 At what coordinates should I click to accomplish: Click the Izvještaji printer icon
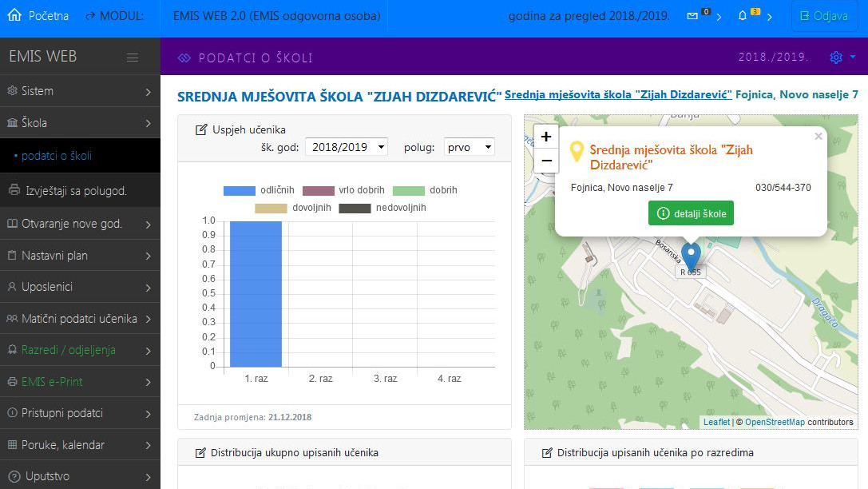(15, 190)
